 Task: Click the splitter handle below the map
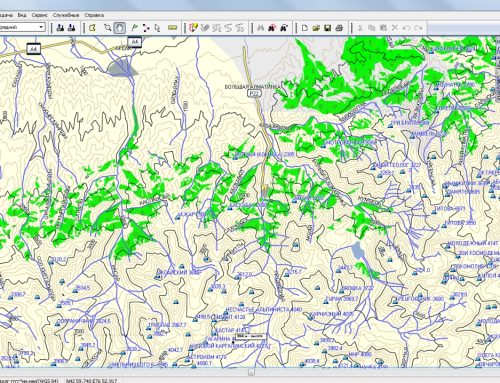[251, 372]
